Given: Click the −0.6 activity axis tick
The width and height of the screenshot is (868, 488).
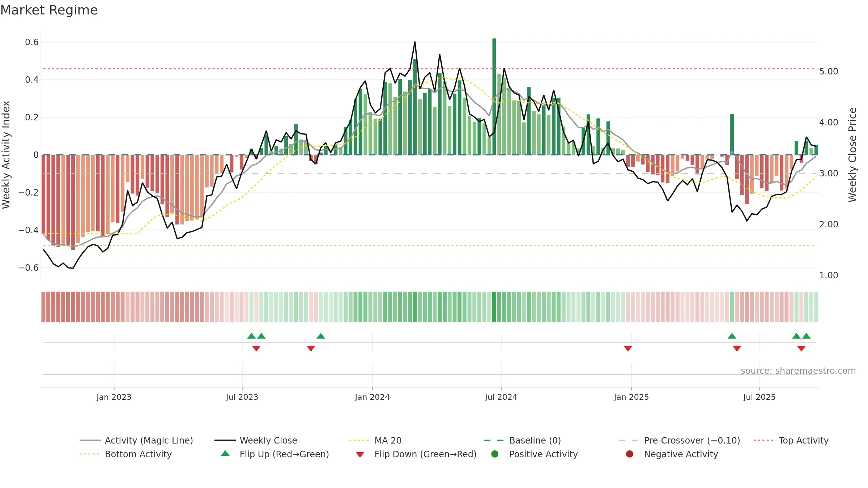Looking at the screenshot, I should (29, 268).
